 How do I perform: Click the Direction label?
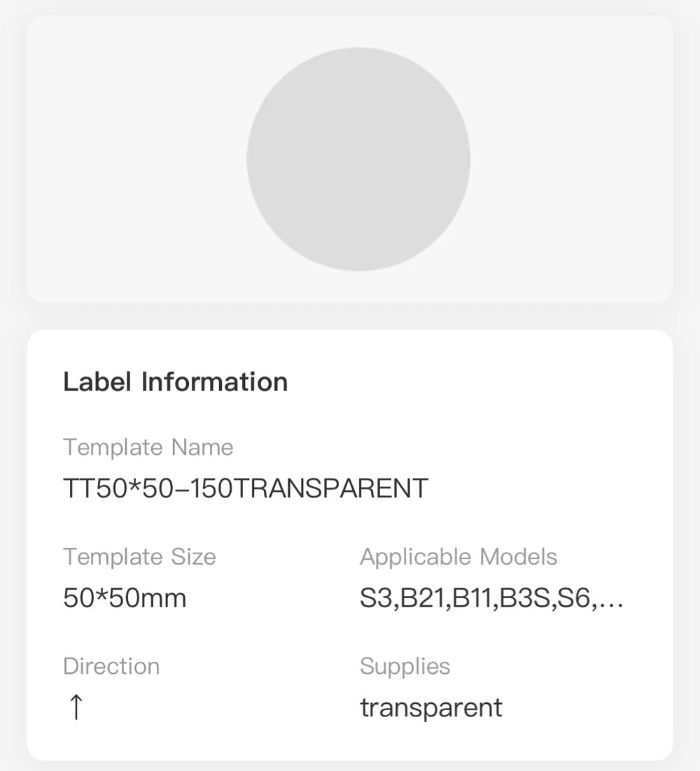[x=111, y=666]
